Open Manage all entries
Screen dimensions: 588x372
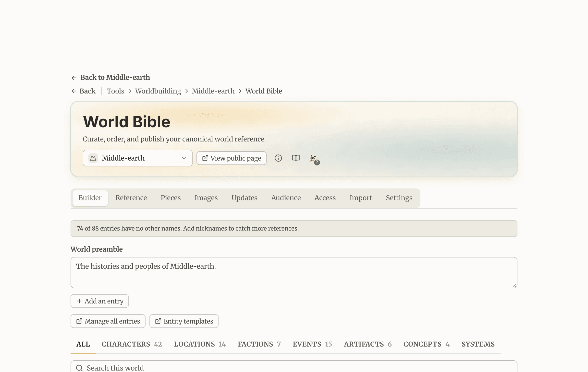tap(108, 321)
